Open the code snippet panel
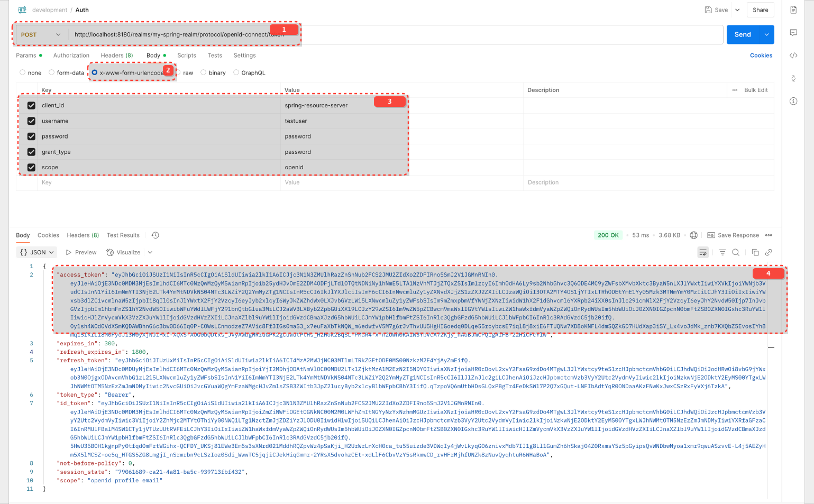This screenshot has width=814, height=504. click(793, 55)
